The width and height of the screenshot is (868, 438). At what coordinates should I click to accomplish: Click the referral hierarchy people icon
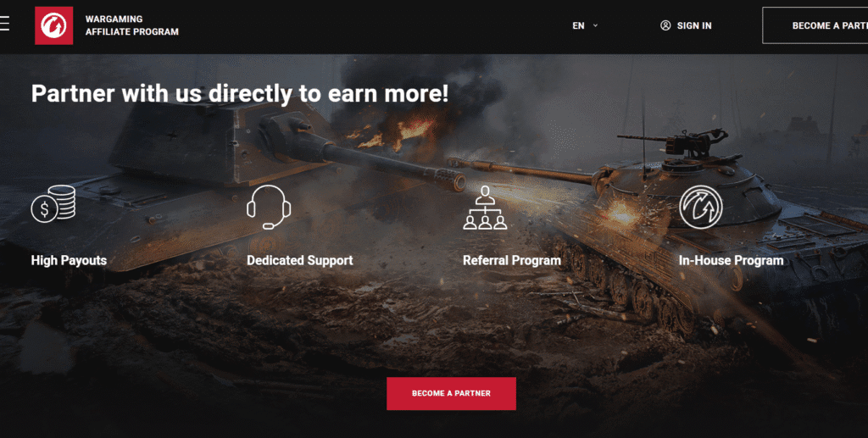(485, 208)
